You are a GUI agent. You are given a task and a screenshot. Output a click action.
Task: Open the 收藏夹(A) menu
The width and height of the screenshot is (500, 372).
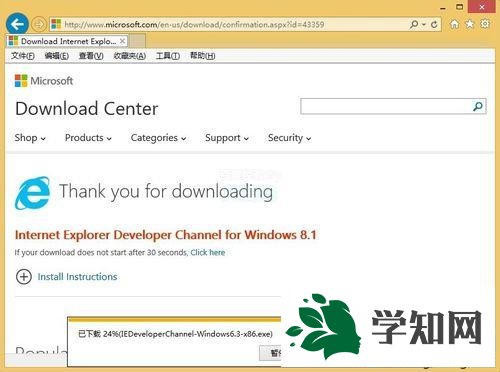click(130, 56)
